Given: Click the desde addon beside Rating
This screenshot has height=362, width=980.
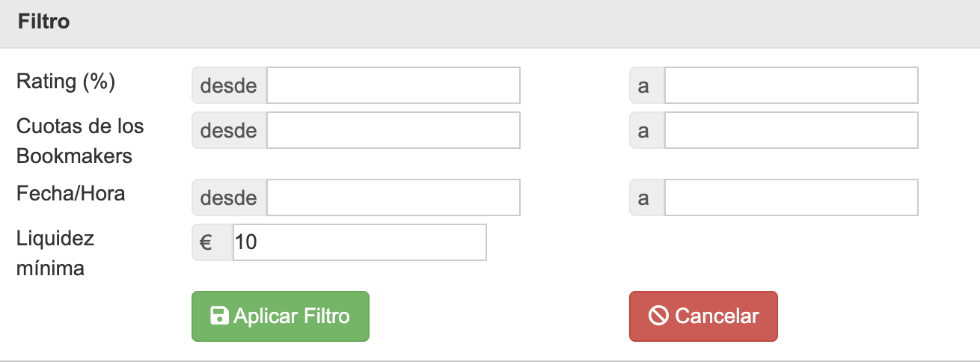Looking at the screenshot, I should (x=229, y=85).
